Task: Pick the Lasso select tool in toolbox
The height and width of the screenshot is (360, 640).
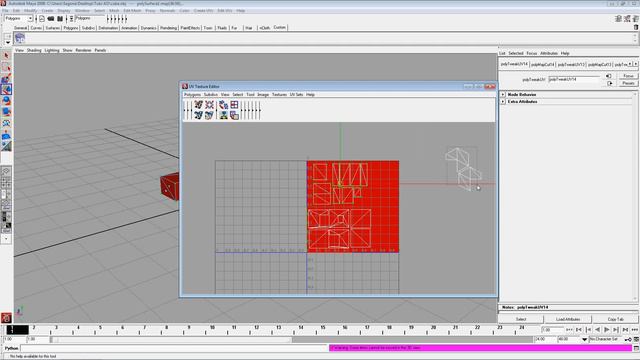Action: pos(6,67)
